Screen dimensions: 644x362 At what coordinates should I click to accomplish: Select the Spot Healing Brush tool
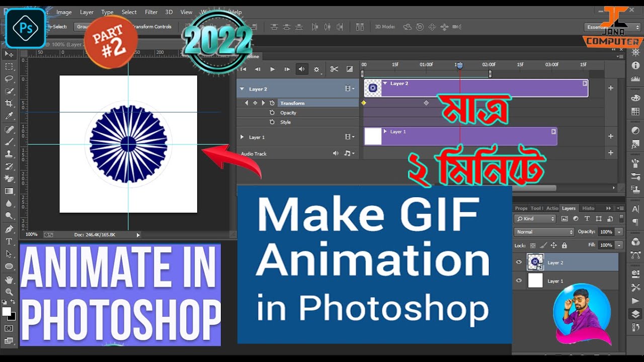9,130
